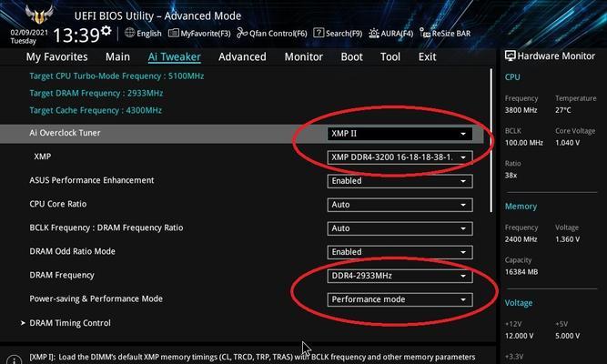Switch to Main tab
The image size is (607, 364).
tap(117, 57)
